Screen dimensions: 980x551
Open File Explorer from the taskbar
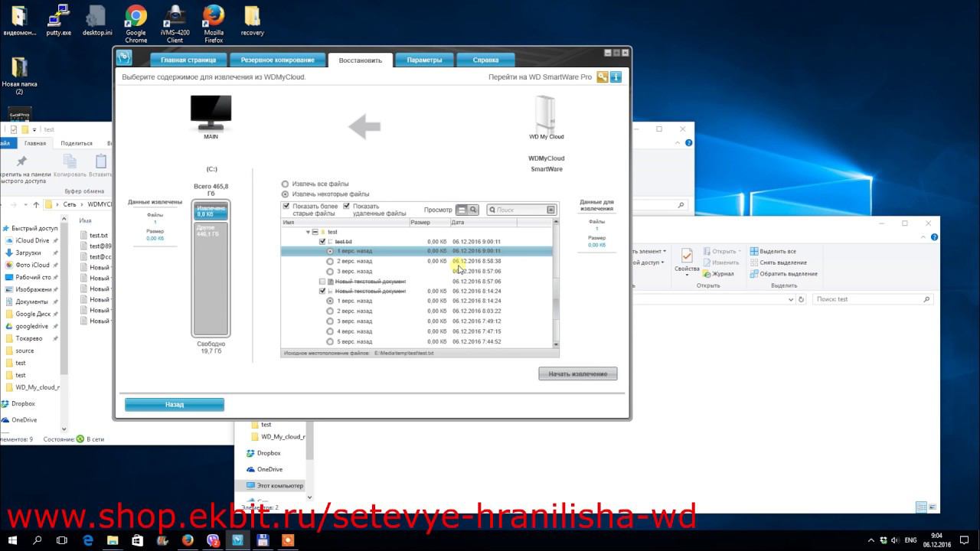tap(113, 540)
